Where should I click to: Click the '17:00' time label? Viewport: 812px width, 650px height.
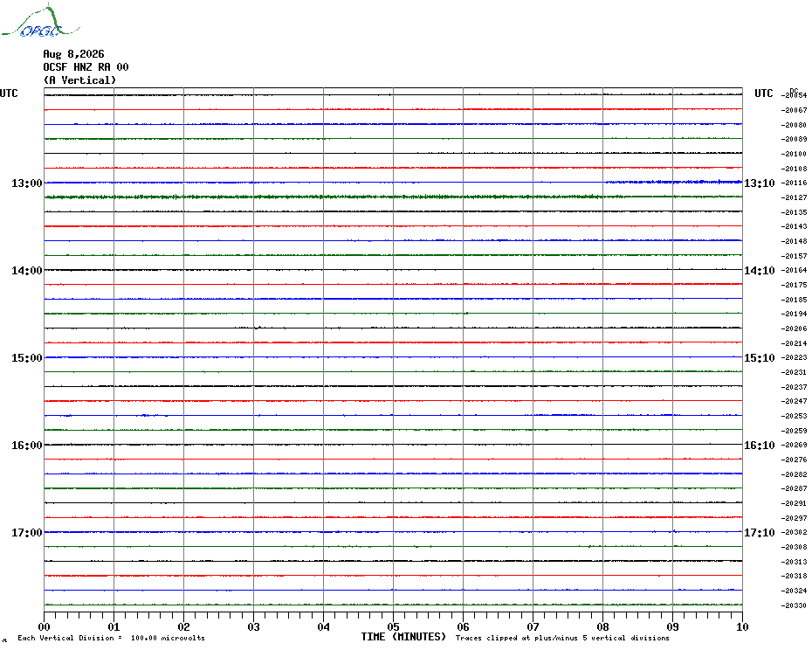point(27,533)
